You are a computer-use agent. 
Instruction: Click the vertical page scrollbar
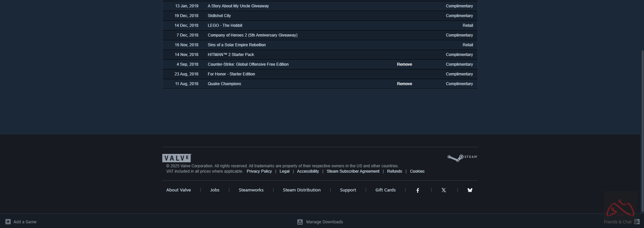(x=642, y=131)
